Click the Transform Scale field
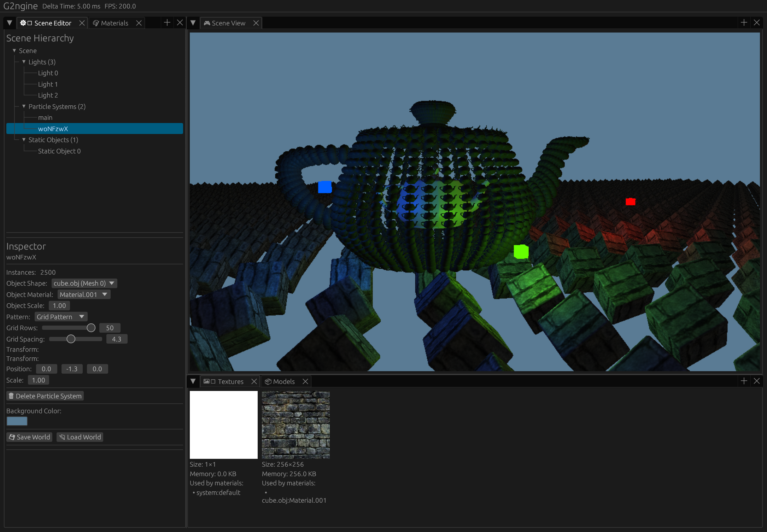The image size is (767, 532). (39, 380)
